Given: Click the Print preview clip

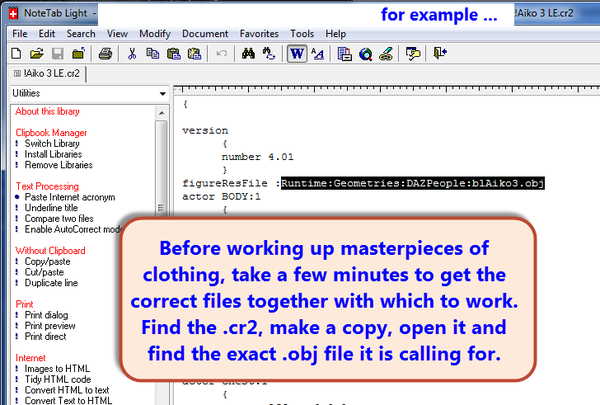Looking at the screenshot, I should pos(50,326).
